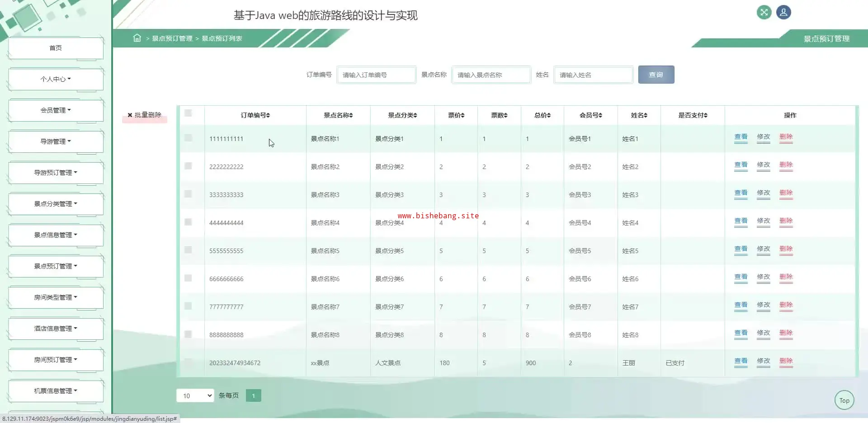The image size is (868, 423).
Task: Expand 会员管理 sidebar menu
Action: [x=56, y=110]
